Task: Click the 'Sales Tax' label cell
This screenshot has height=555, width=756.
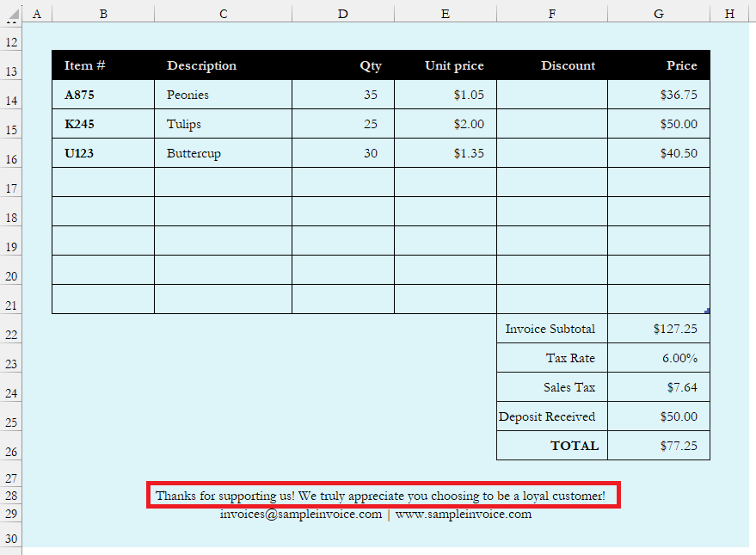Action: coord(552,387)
